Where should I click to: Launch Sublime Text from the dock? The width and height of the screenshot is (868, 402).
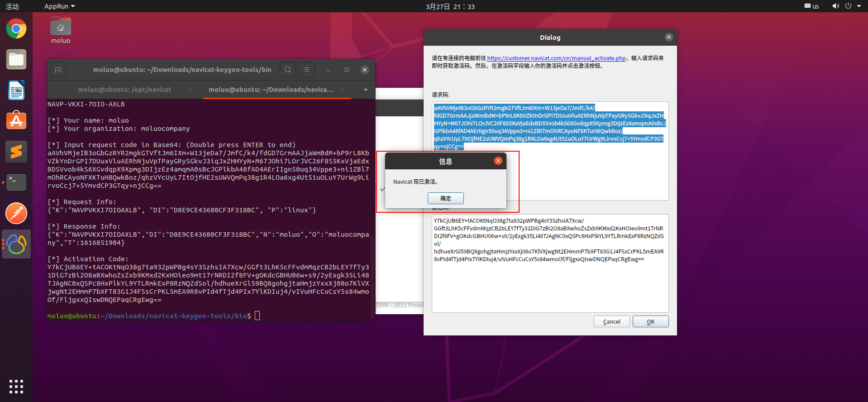16,152
